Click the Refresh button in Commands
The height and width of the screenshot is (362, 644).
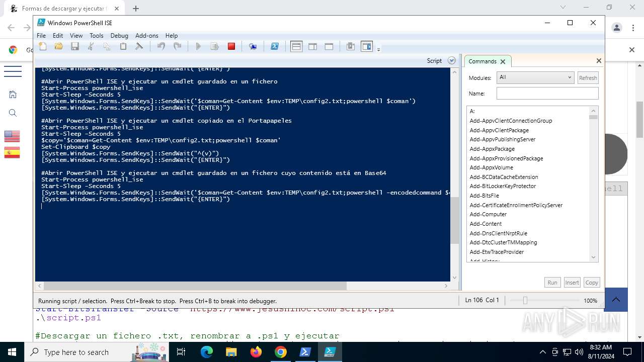tap(588, 77)
